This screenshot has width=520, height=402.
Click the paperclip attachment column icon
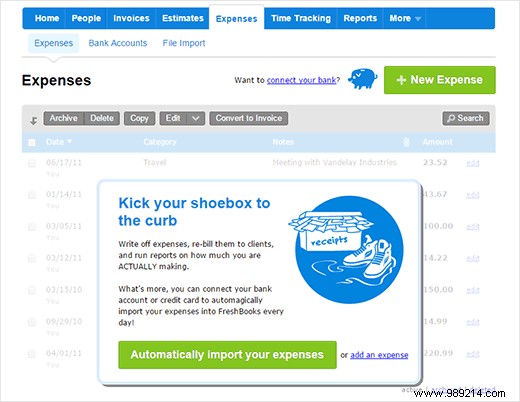[406, 142]
